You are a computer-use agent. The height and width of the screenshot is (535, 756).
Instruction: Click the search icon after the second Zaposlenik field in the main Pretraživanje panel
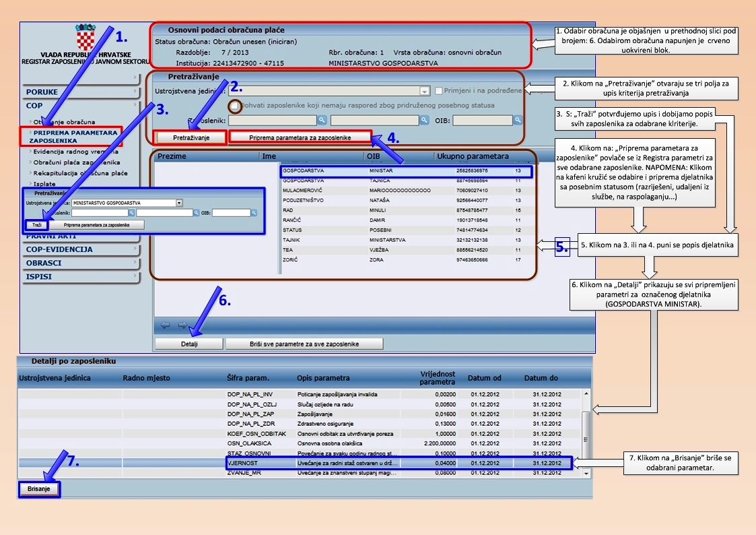[x=424, y=120]
